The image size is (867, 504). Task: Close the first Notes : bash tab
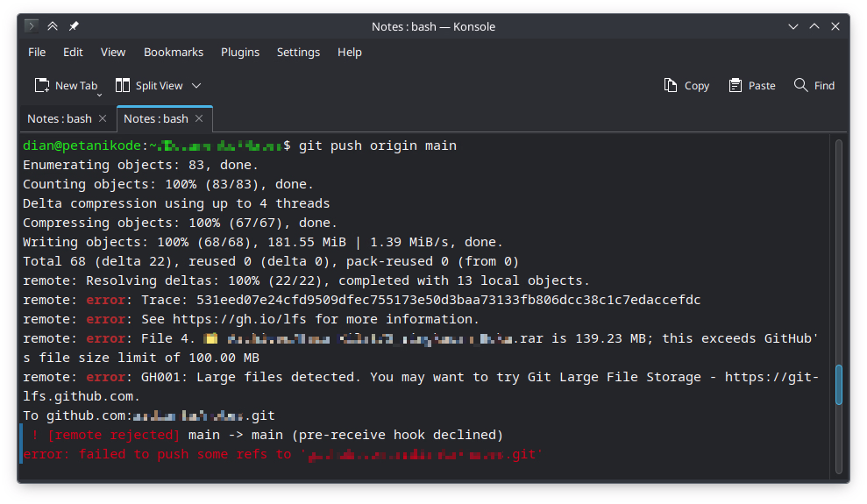tap(103, 119)
